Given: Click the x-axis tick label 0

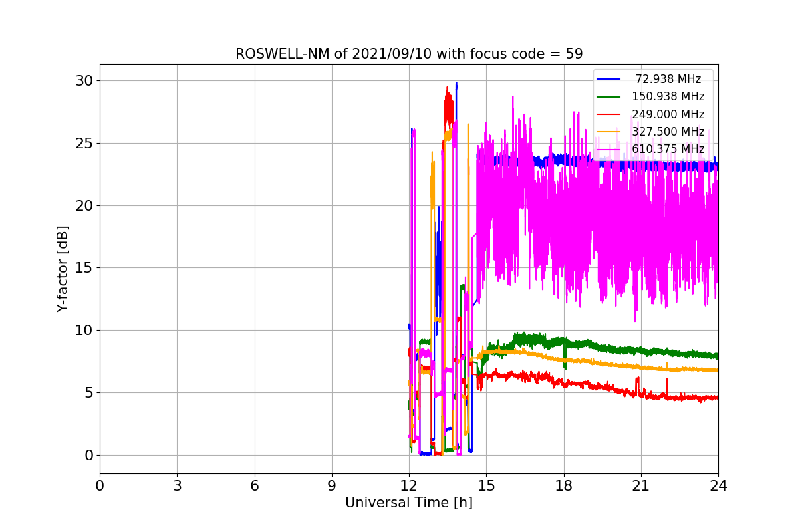Looking at the screenshot, I should pyautogui.click(x=100, y=485).
